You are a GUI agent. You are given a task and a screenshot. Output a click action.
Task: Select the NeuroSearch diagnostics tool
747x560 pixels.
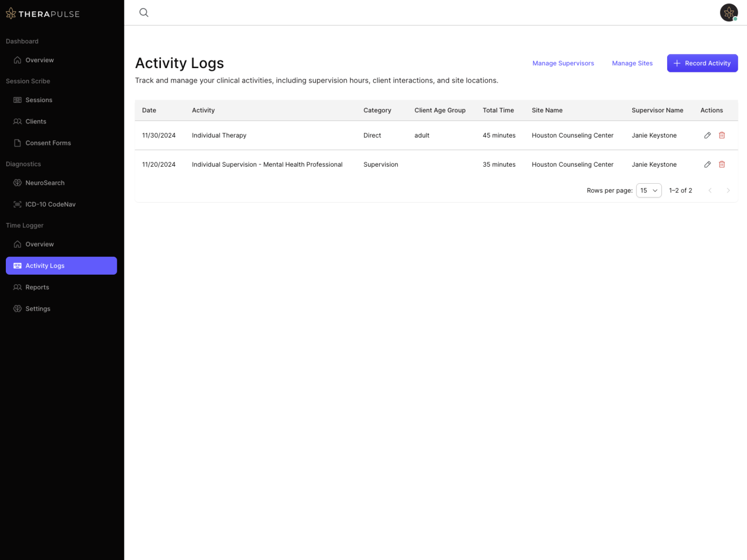(x=45, y=183)
